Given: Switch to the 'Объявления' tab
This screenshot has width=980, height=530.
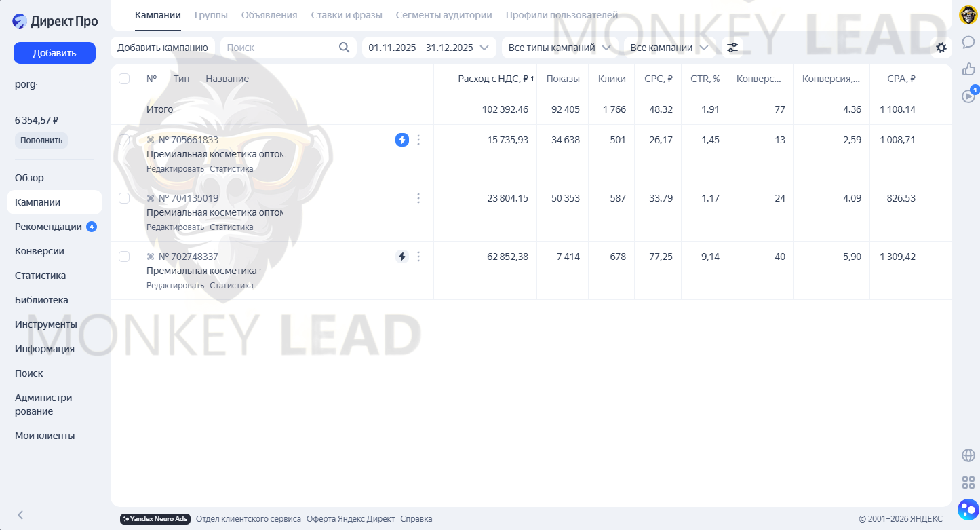Looking at the screenshot, I should (x=269, y=15).
